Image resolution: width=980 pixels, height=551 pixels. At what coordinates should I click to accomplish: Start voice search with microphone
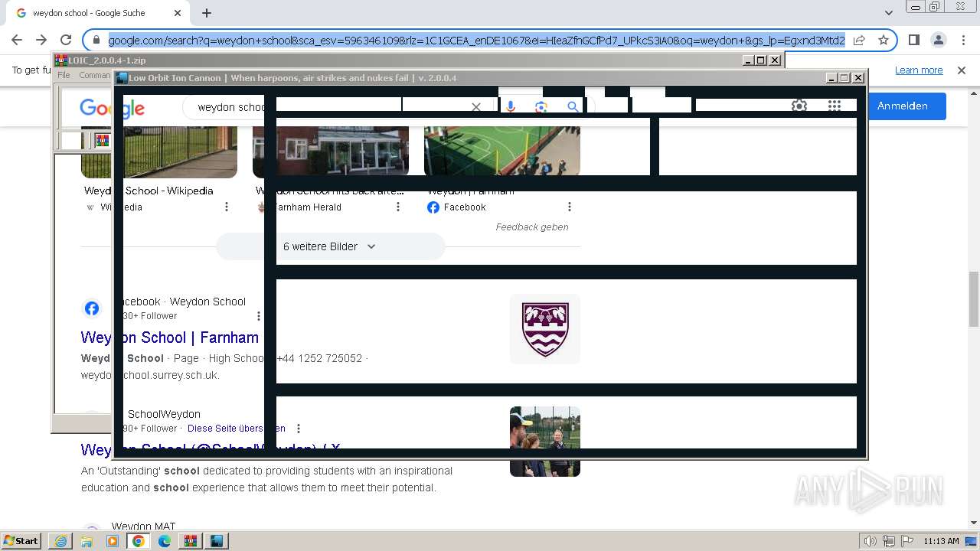coord(511,107)
